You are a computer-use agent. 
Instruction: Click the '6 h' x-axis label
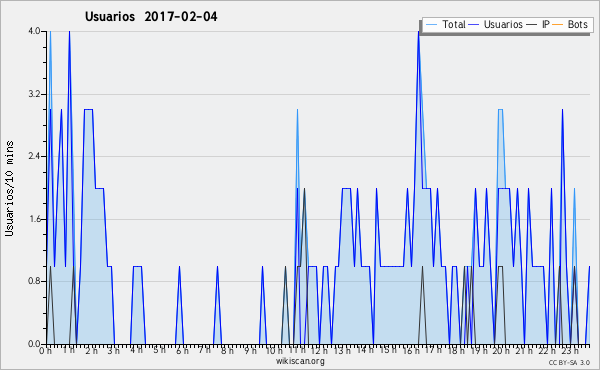[x=182, y=351]
